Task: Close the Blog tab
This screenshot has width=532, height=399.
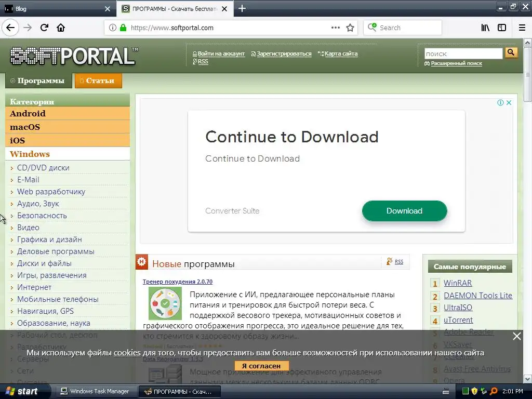Action: coord(108,9)
